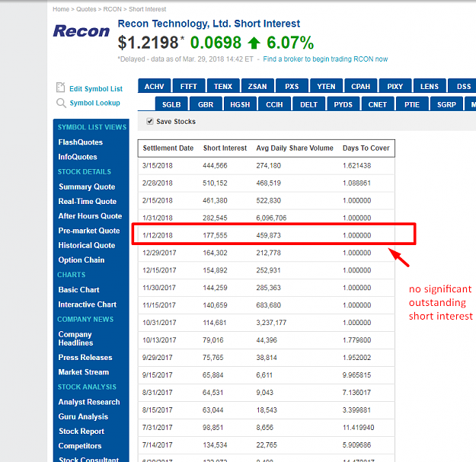The image size is (476, 462).
Task: Select the ACHV symbol tab
Action: pos(154,86)
